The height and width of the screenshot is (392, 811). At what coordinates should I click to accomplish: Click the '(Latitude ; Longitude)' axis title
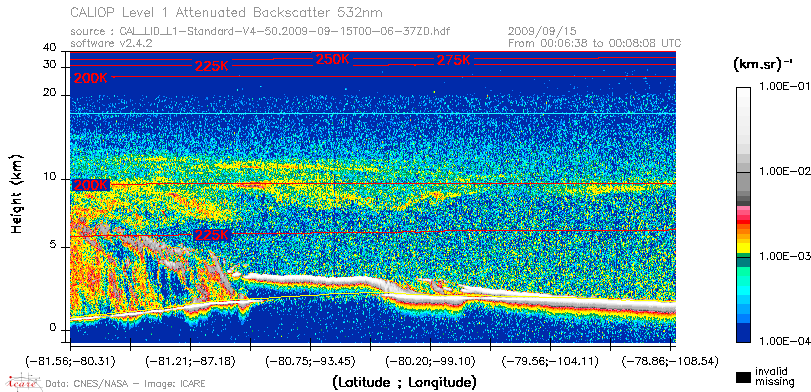404,383
